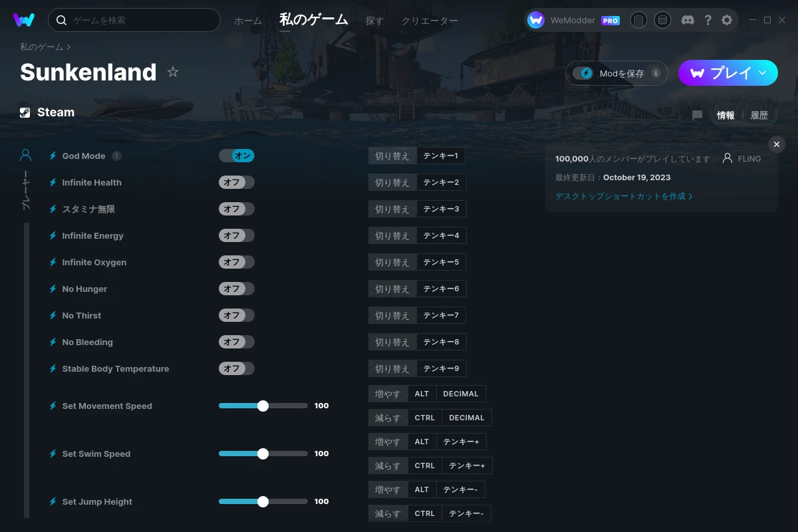Click the WeModder profile avatar
798x532 pixels.
pos(536,20)
